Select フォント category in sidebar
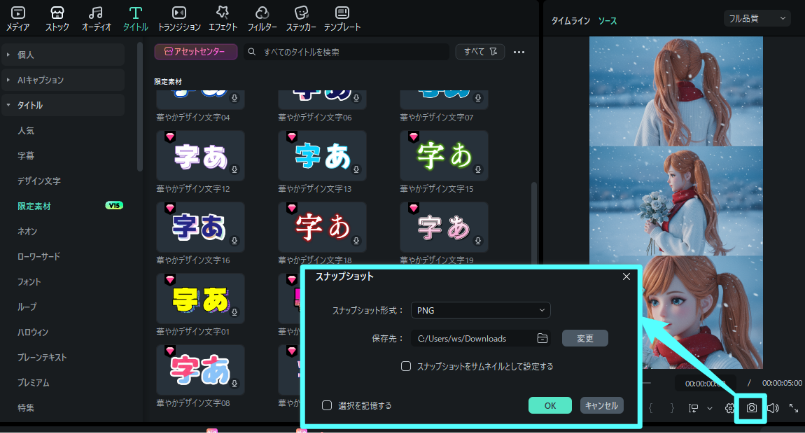The image size is (805, 433). 29,281
